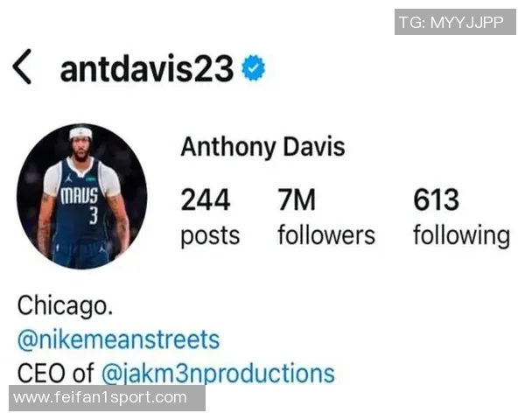Select the Anthony Davis display name
The image size is (525, 420).
tap(262, 147)
